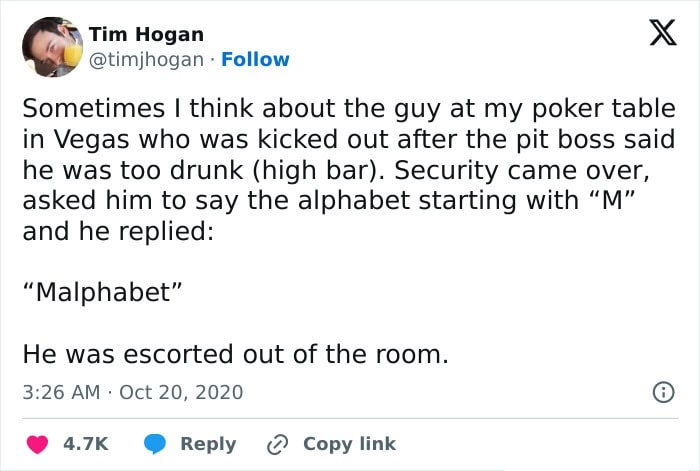Click the "pit boss said" text line

click(349, 140)
